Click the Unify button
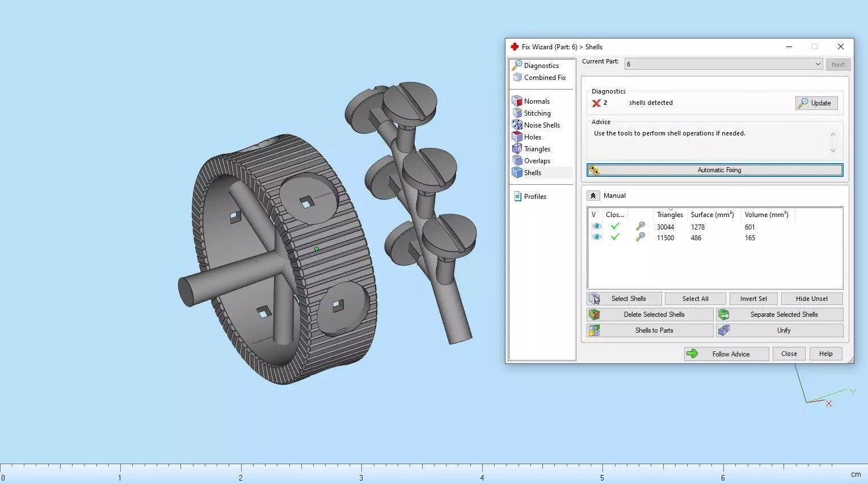 [x=779, y=330]
